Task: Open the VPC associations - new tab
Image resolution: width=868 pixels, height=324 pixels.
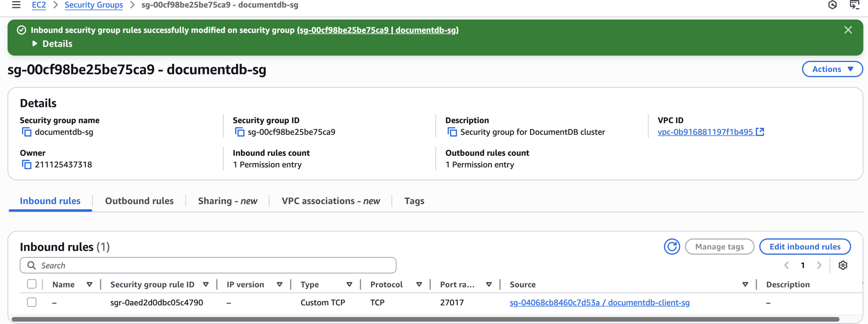Action: coord(331,201)
